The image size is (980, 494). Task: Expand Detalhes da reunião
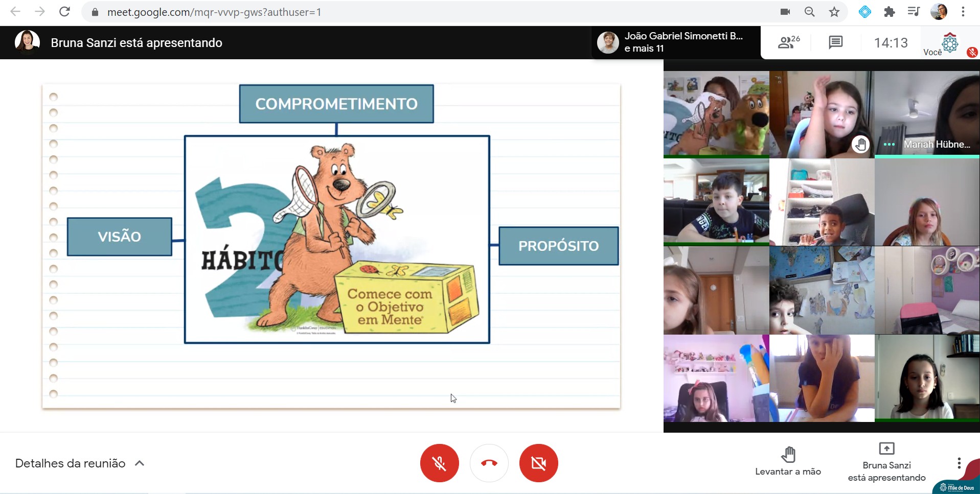pos(80,463)
